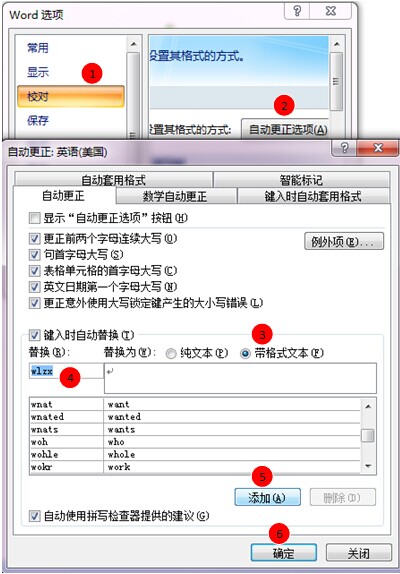Switch to the 数学自动更正 tab
Image resolution: width=400 pixels, height=574 pixels.
point(176,196)
